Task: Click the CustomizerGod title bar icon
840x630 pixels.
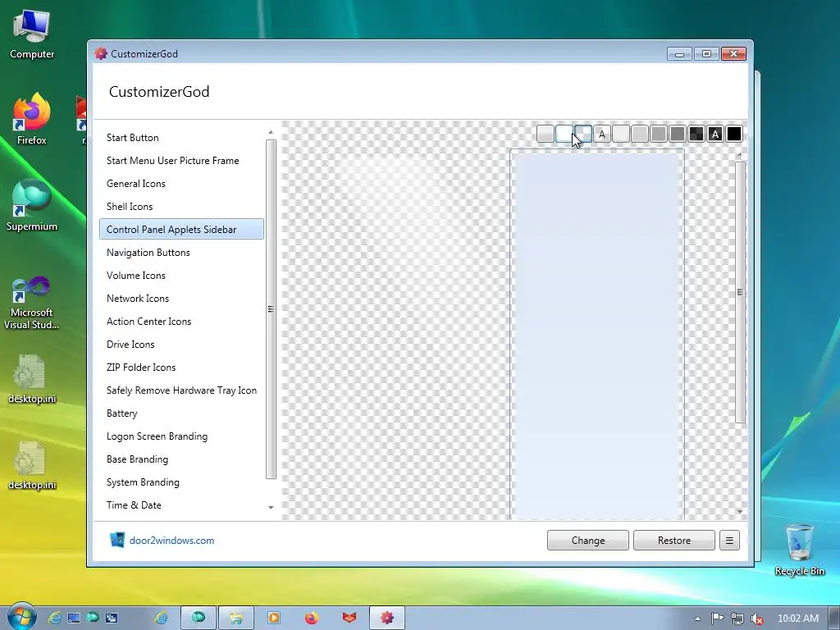Action: pos(101,53)
